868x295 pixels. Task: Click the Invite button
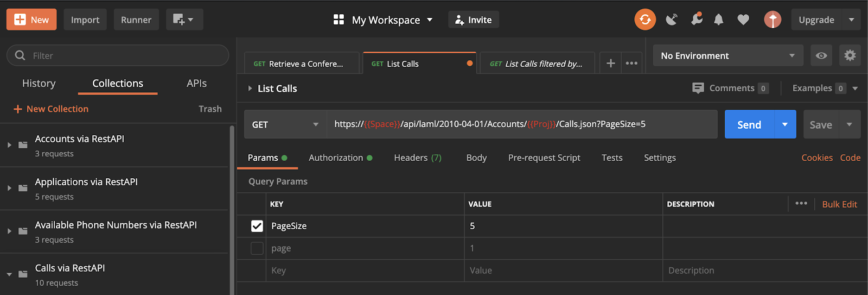pos(474,20)
